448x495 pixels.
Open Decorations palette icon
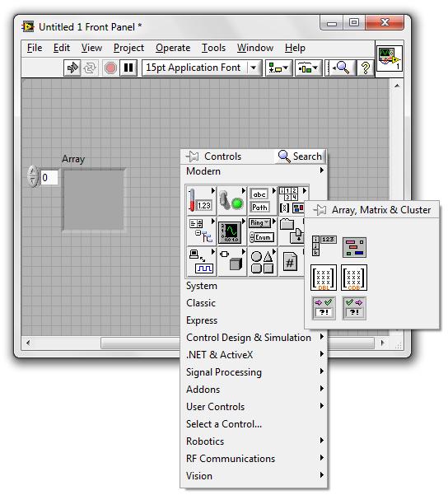(x=263, y=262)
